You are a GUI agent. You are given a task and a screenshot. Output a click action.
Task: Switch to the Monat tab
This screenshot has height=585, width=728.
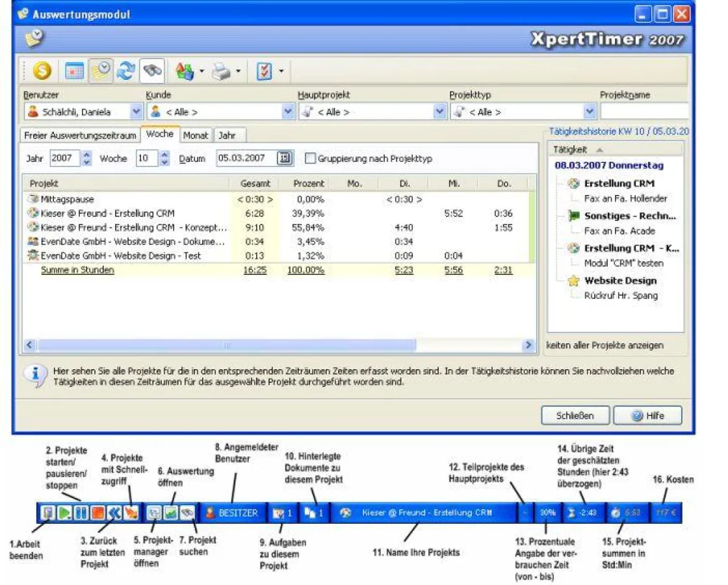point(196,135)
